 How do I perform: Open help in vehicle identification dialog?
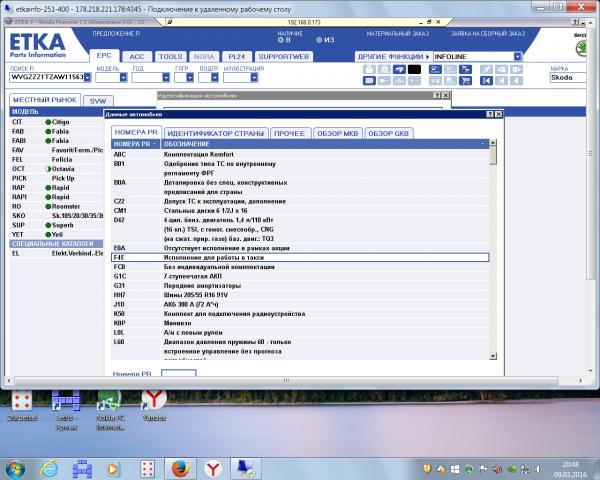pyautogui.click(x=437, y=95)
